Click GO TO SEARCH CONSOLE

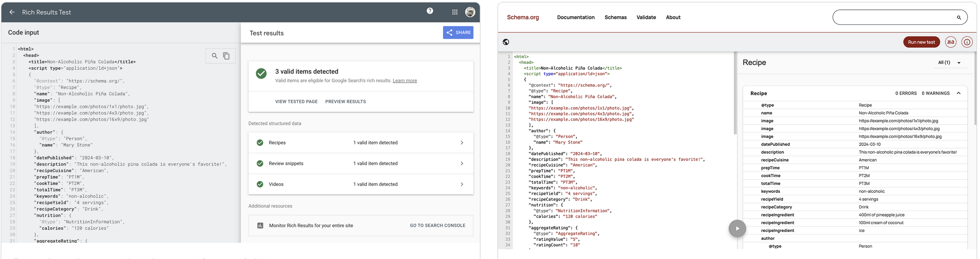(x=437, y=226)
